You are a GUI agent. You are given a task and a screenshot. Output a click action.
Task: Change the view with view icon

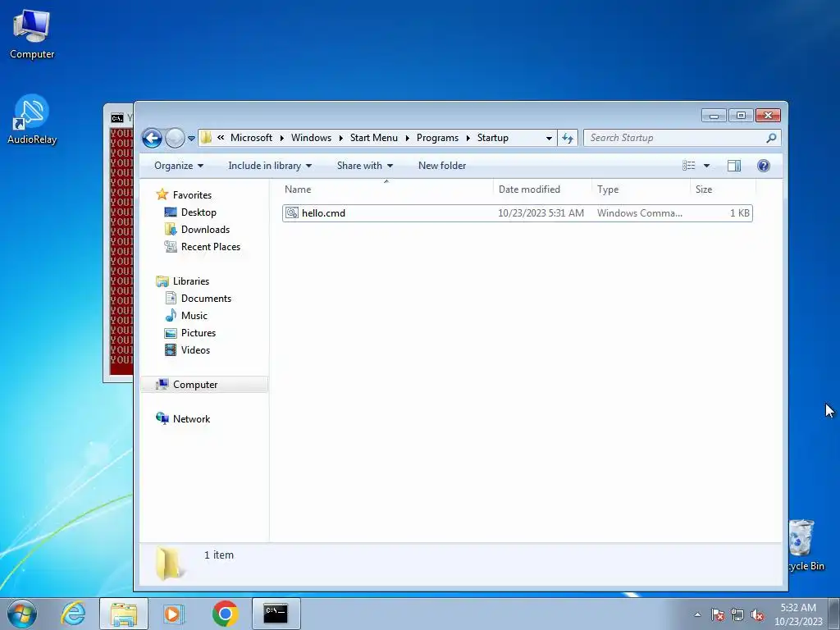pyautogui.click(x=689, y=166)
